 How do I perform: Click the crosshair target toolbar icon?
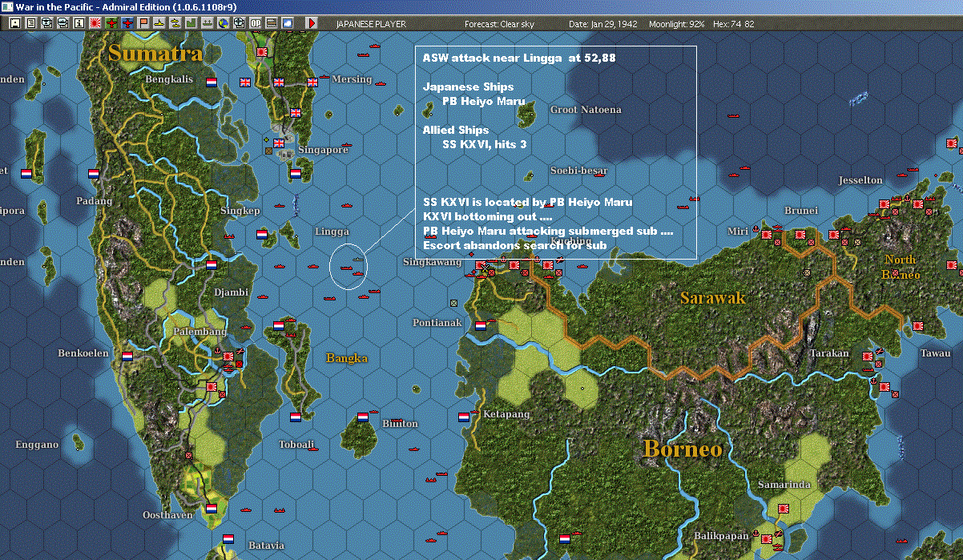(239, 23)
